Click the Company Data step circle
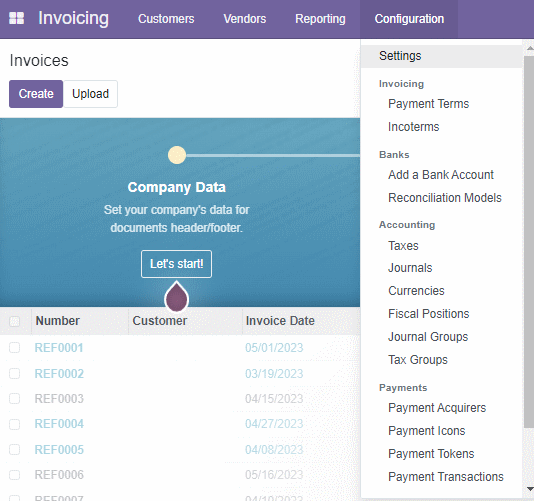 pos(177,155)
